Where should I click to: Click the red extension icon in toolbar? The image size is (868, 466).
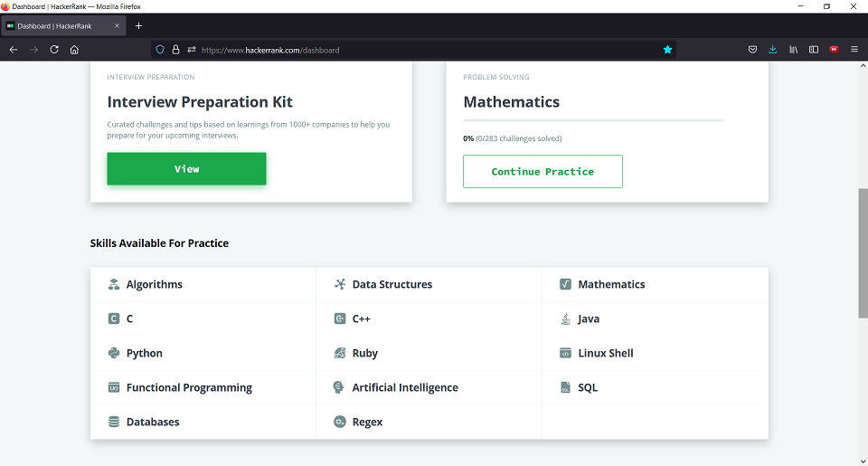(x=834, y=50)
